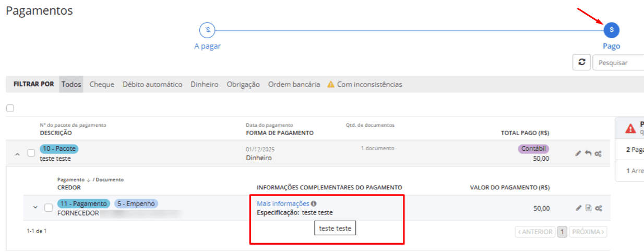Screen dimensions: 644x252
Task: Click the 1-1 de 1 counter
Action: point(37,230)
